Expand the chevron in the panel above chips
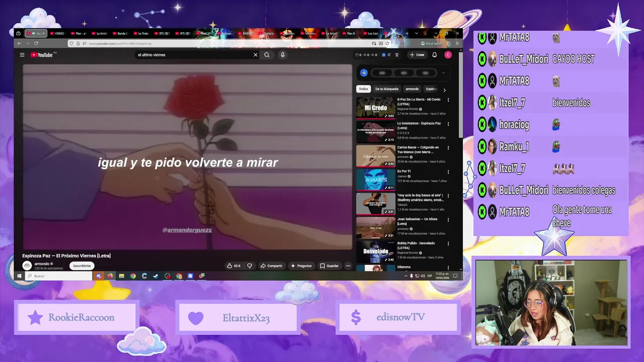644x362 pixels. point(443,73)
